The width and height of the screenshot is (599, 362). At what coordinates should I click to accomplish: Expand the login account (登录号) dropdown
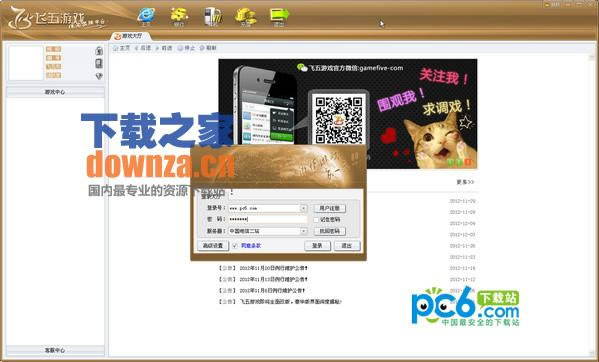tap(303, 208)
